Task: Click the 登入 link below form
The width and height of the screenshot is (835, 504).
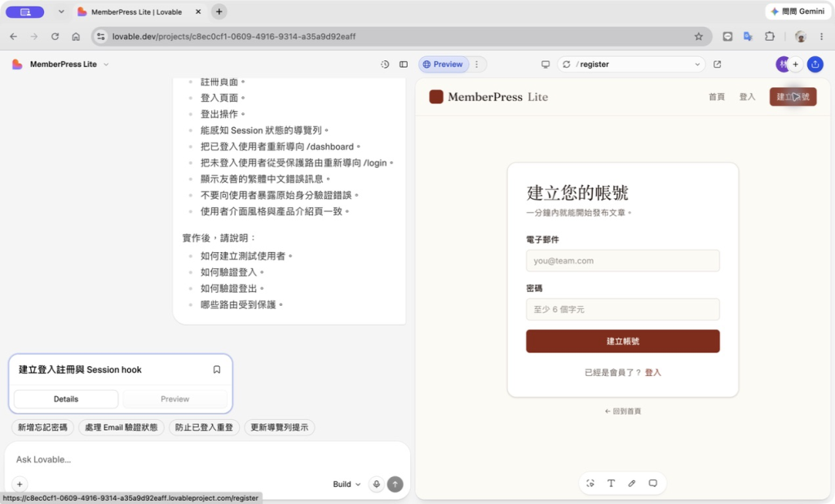Action: pyautogui.click(x=653, y=373)
